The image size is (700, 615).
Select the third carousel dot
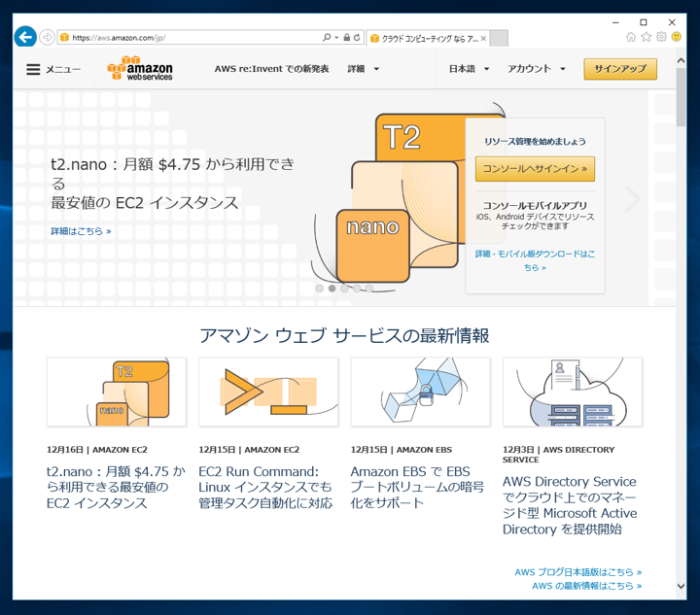pyautogui.click(x=344, y=289)
